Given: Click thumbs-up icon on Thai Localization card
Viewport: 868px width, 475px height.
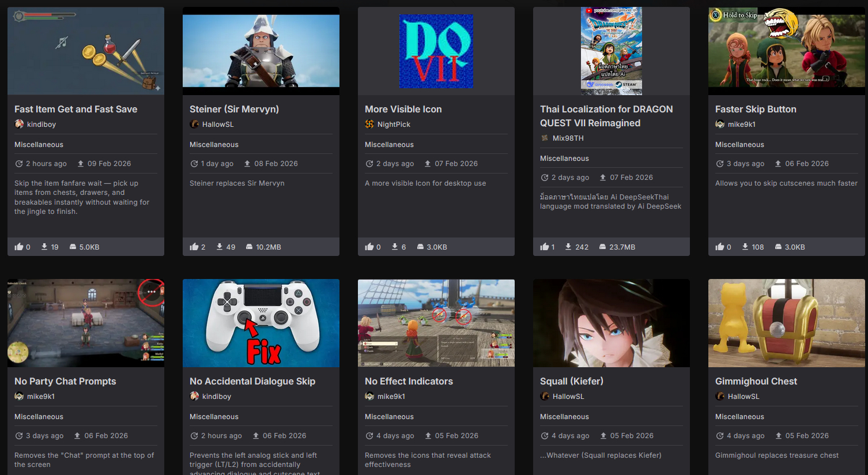Looking at the screenshot, I should (x=545, y=247).
